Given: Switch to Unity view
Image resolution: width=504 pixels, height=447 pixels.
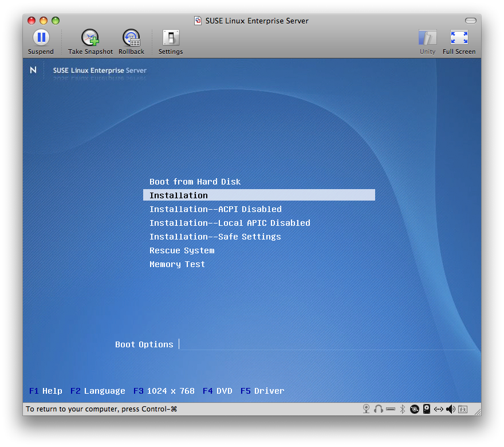Looking at the screenshot, I should pyautogui.click(x=427, y=38).
